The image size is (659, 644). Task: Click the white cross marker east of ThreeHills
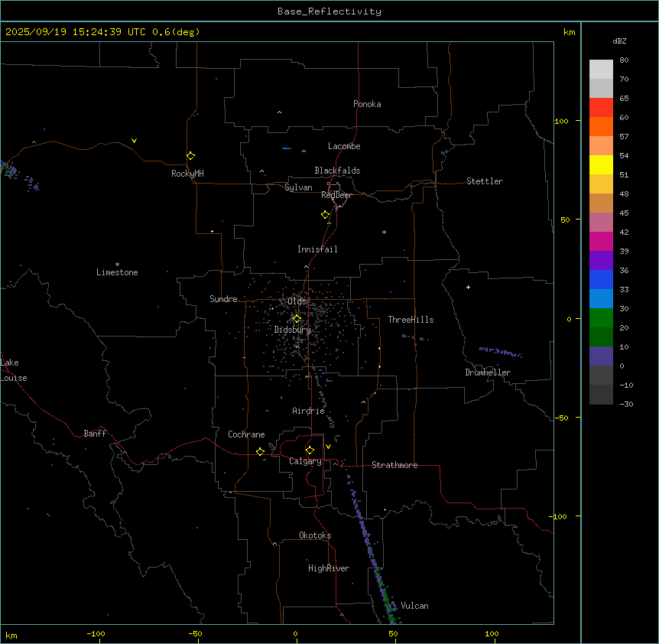tap(468, 287)
